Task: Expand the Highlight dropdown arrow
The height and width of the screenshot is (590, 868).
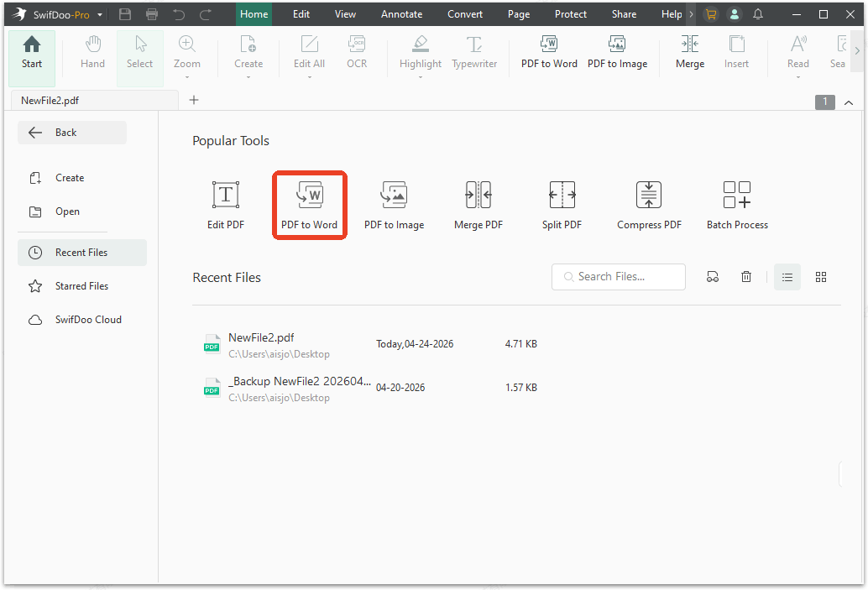Action: tap(420, 75)
